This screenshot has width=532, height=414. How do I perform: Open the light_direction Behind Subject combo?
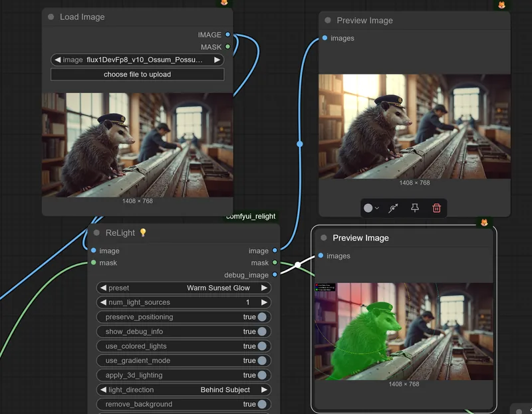pos(184,389)
